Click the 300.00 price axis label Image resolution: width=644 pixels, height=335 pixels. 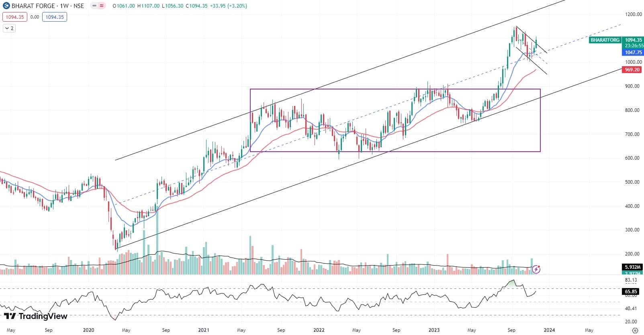click(633, 230)
